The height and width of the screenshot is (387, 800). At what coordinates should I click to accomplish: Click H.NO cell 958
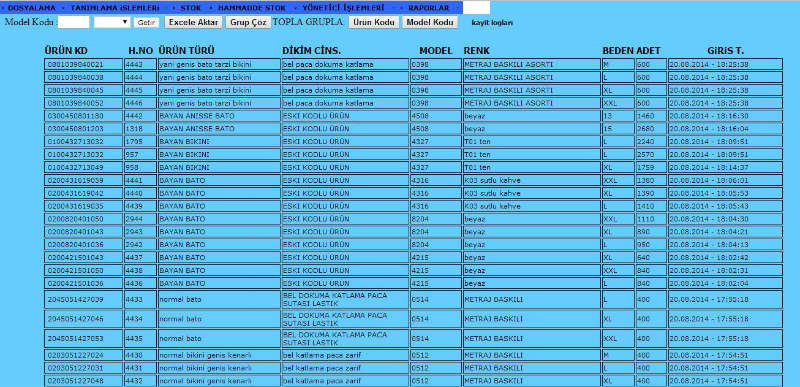tap(140, 167)
